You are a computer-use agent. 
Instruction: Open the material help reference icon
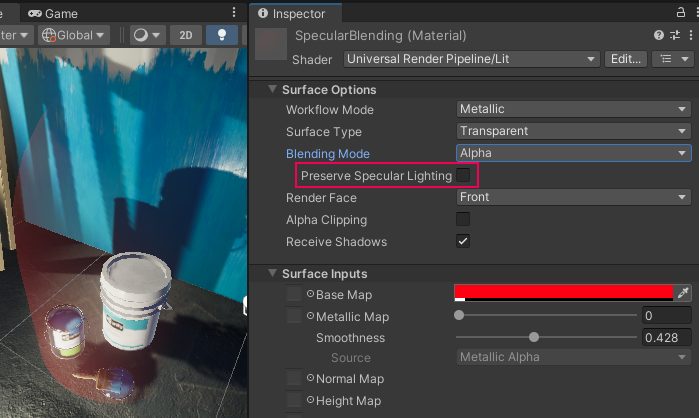(x=659, y=35)
